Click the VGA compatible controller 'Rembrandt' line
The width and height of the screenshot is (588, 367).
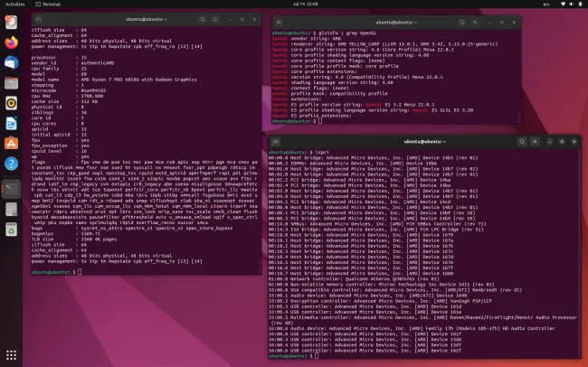click(x=395, y=290)
